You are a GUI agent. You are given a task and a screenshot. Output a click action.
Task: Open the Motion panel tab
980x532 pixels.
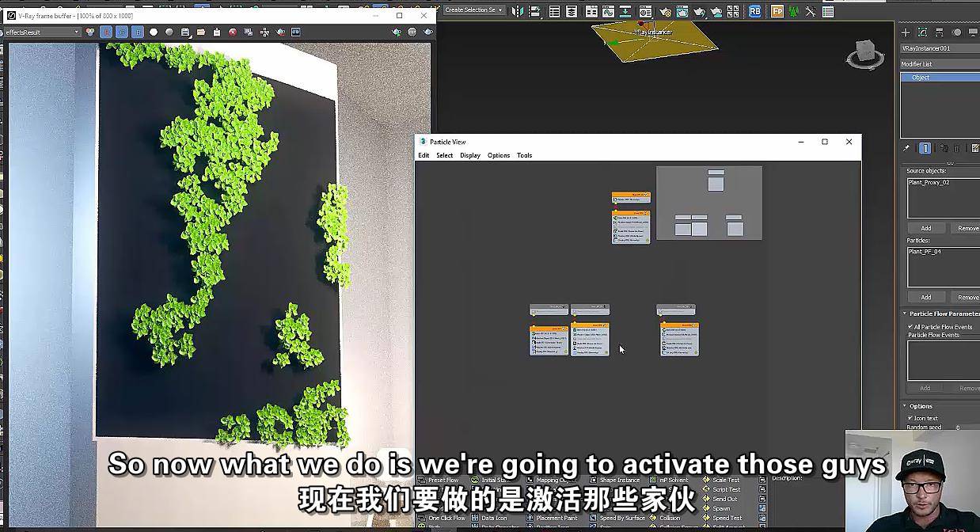tap(956, 32)
